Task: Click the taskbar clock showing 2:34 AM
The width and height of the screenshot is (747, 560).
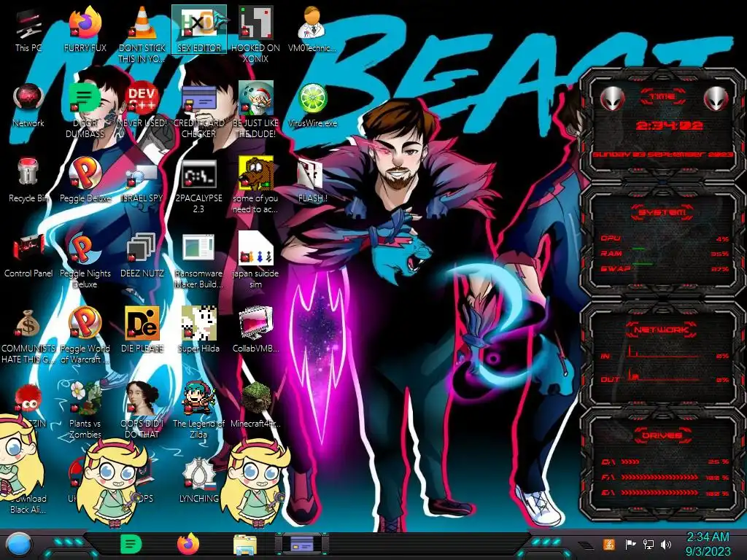Action: click(x=708, y=544)
